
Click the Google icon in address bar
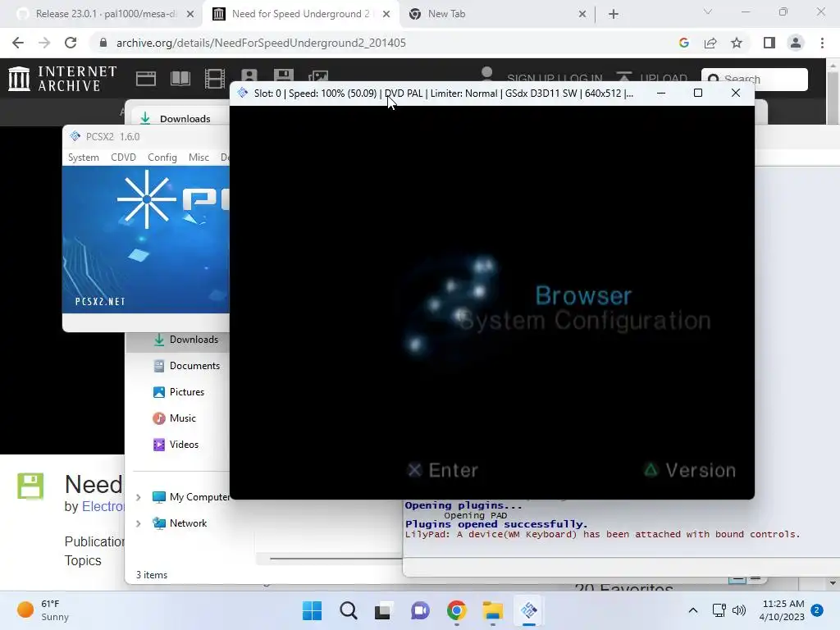683,43
